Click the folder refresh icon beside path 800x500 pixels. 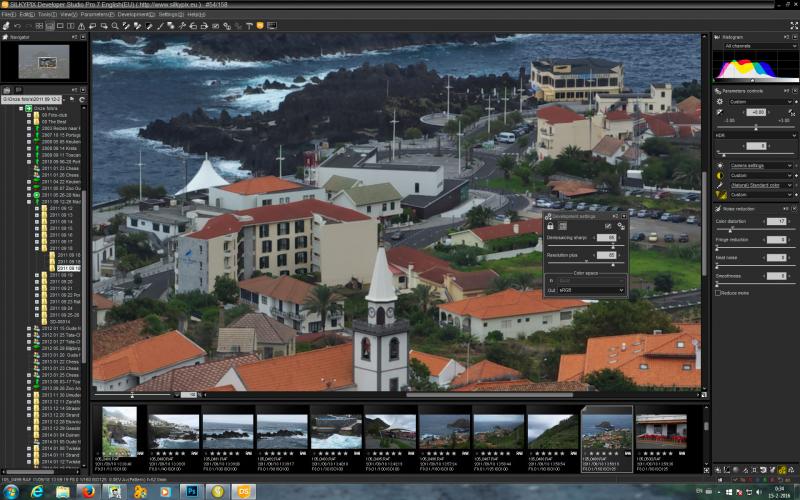coord(82,99)
